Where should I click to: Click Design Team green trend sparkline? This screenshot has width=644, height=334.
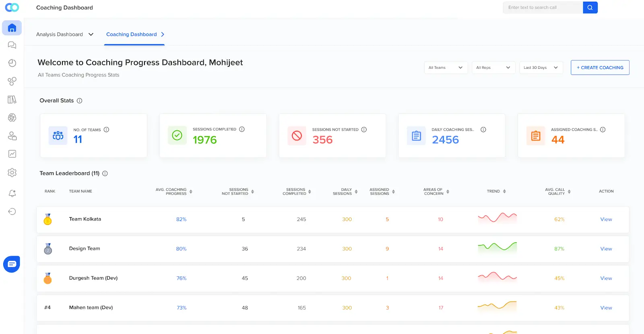pos(497,247)
